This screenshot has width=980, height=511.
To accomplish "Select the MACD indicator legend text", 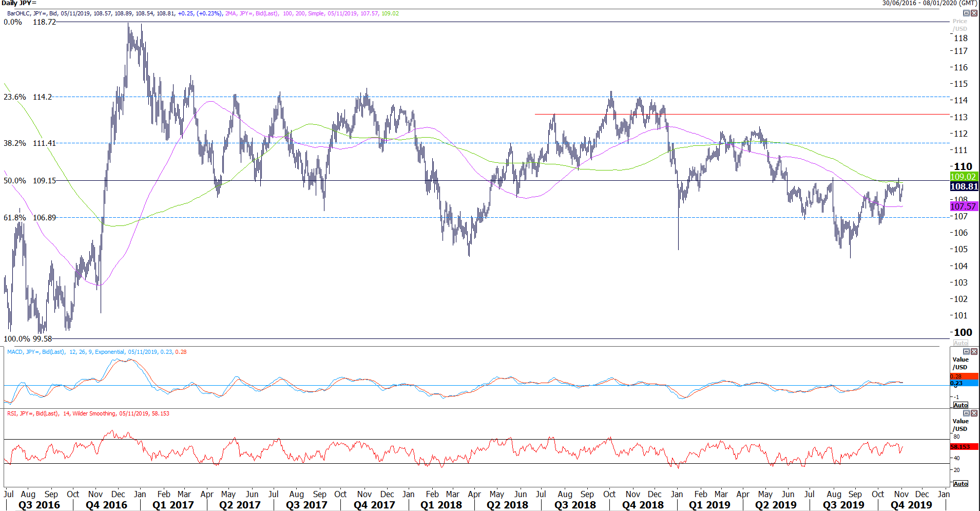I will tap(97, 352).
